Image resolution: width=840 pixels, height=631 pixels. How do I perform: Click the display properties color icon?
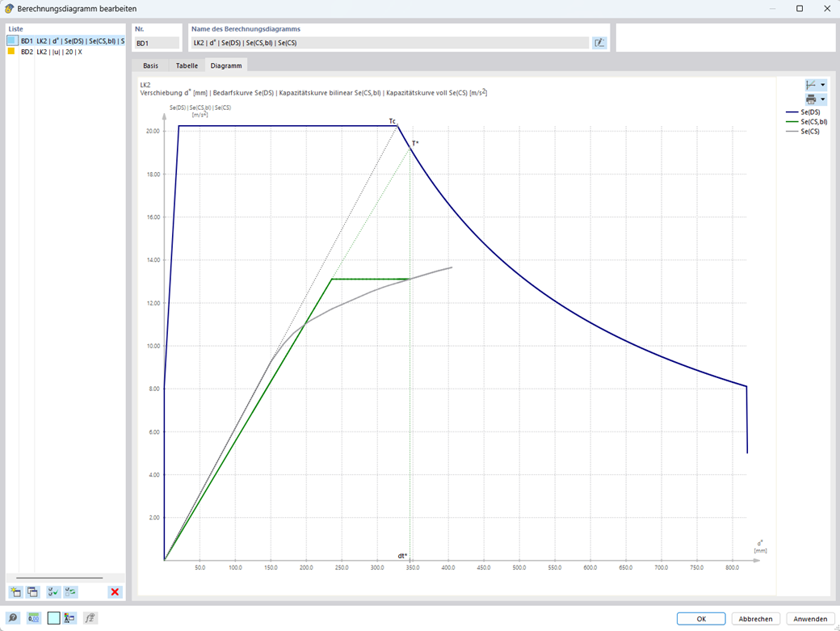coord(69,618)
